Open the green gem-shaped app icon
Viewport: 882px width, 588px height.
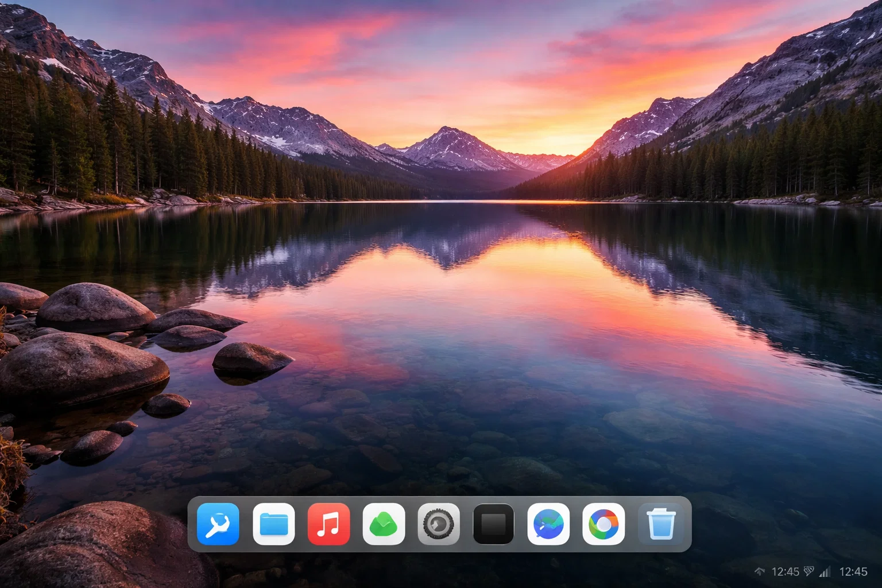click(x=384, y=524)
